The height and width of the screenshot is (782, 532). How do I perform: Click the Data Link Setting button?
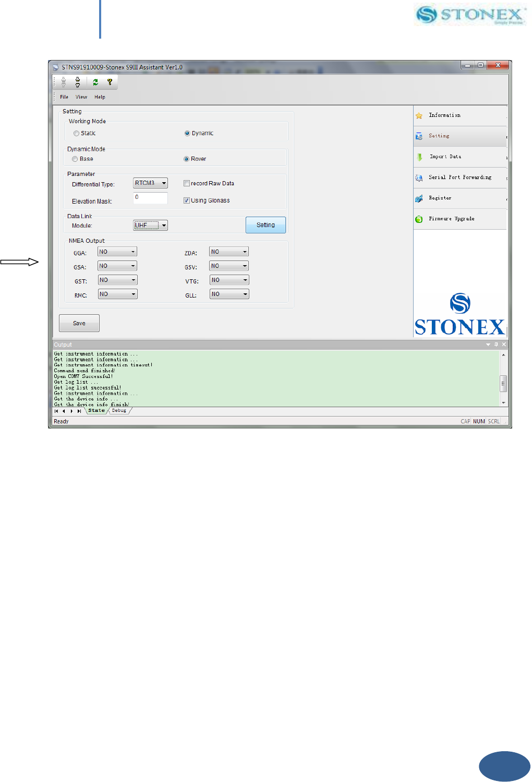coord(265,225)
